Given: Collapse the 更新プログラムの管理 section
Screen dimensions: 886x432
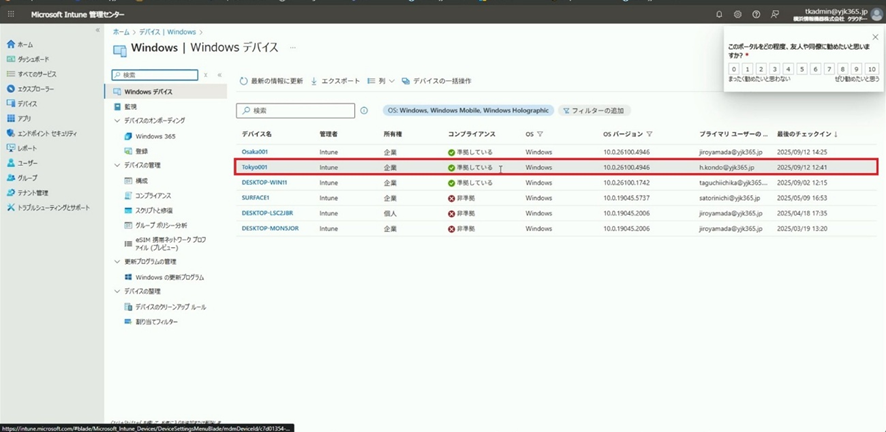Looking at the screenshot, I should (116, 262).
